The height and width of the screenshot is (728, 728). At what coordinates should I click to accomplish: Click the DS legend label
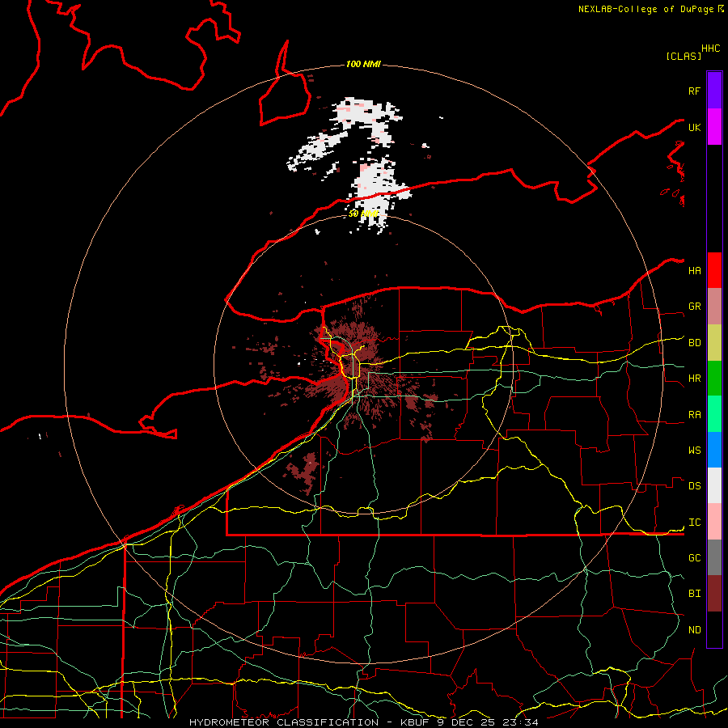point(694,486)
